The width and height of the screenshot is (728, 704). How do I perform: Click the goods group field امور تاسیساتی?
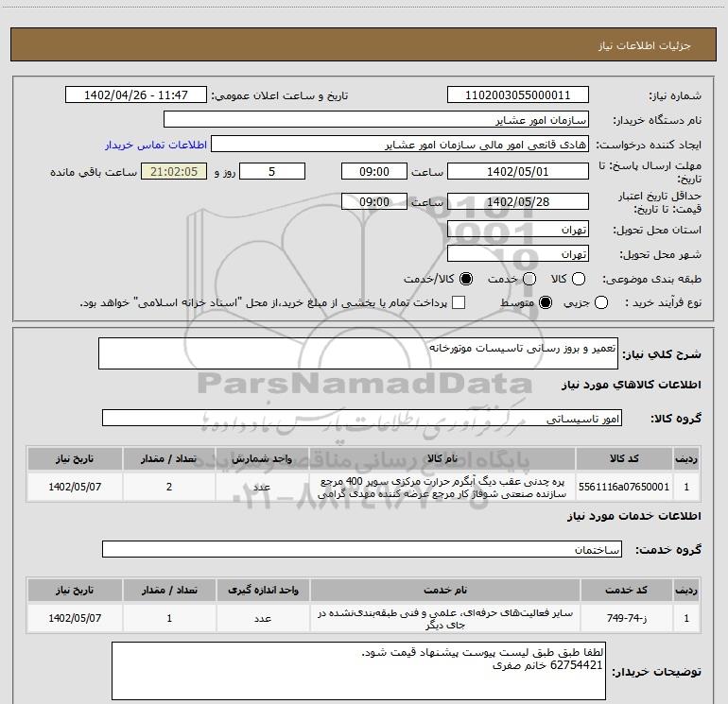[x=362, y=418]
